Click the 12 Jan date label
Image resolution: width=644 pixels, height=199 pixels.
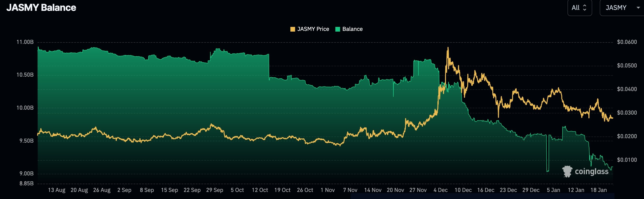(576, 190)
